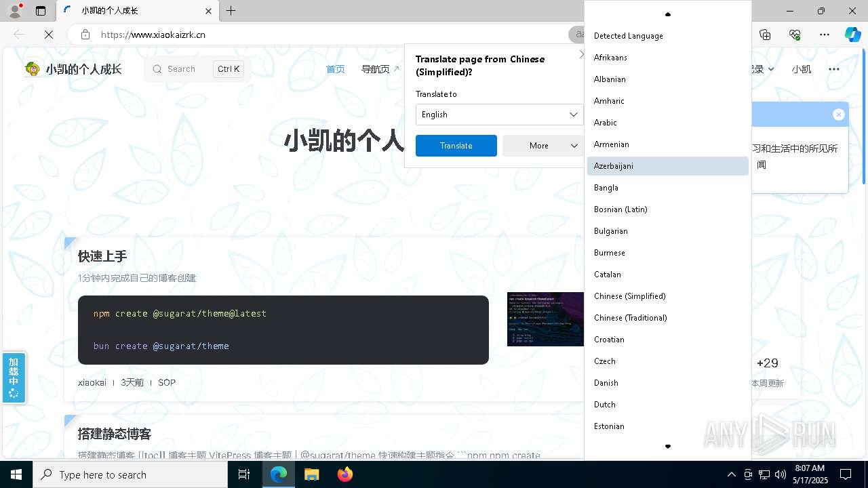Close the 小凯的个人成长 tab

(209, 11)
